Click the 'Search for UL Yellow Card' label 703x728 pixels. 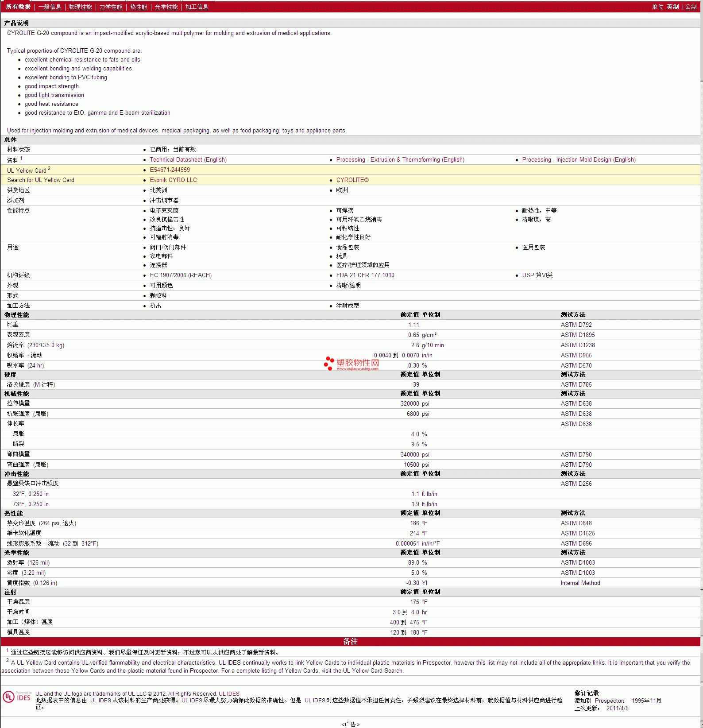click(x=41, y=180)
